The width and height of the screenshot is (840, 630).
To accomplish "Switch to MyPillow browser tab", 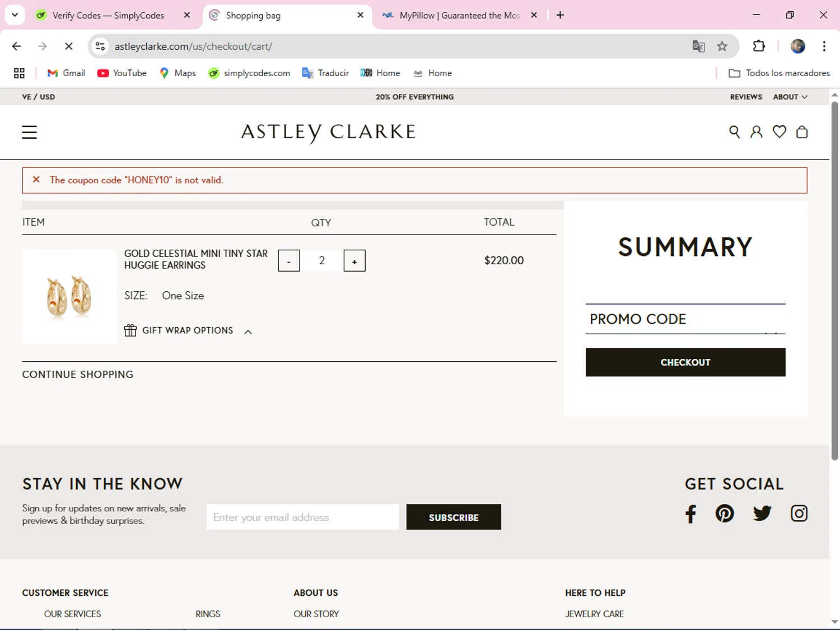I will pos(459,15).
